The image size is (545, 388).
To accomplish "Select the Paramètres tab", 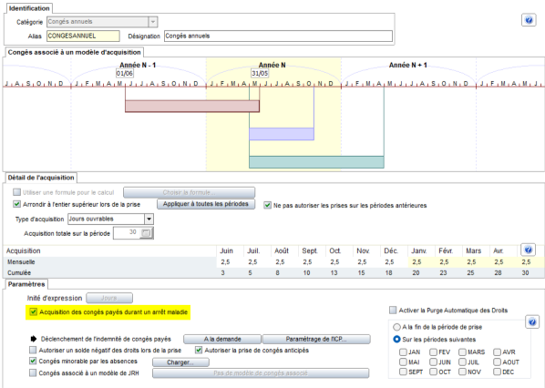I will coord(26,284).
